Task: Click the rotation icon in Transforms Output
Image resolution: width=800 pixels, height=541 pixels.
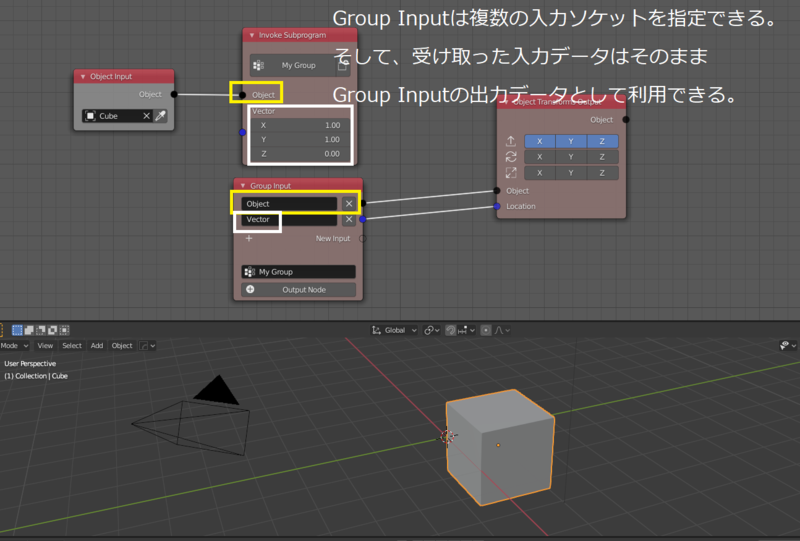Action: [x=511, y=157]
